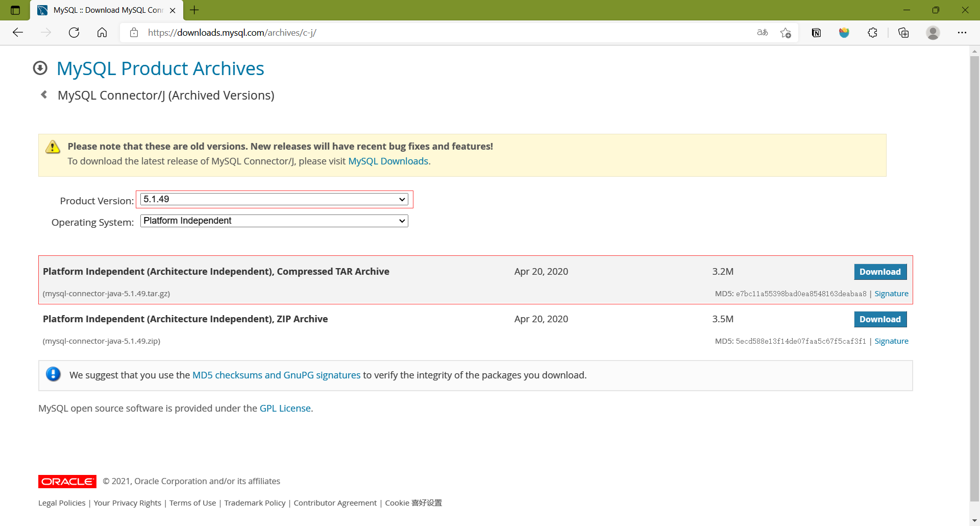980x526 pixels.
Task: Click the Notion extension icon
Action: tap(816, 33)
